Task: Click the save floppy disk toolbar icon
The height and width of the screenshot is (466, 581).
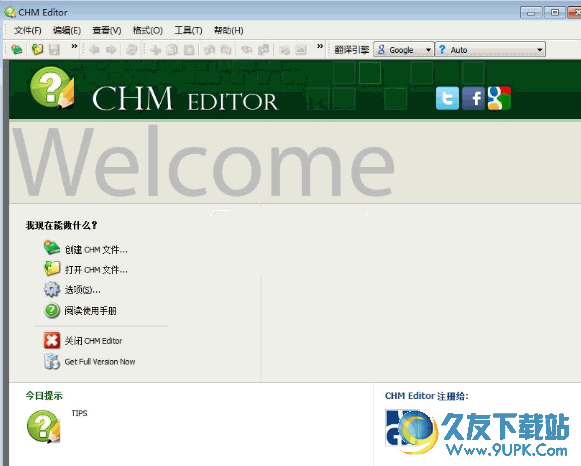Action: tap(54, 50)
